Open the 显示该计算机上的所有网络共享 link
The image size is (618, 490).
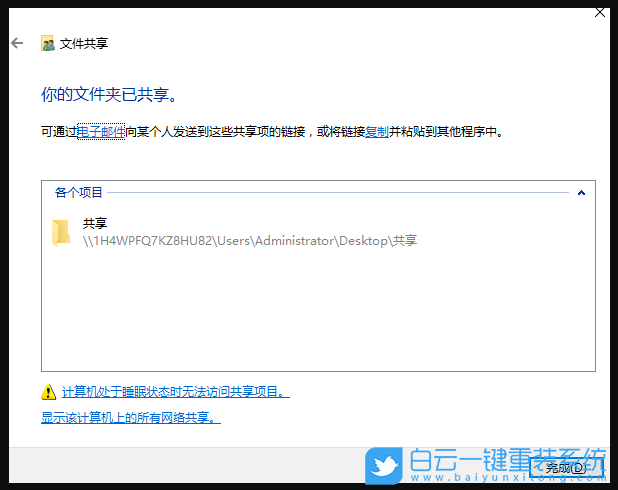(x=131, y=417)
